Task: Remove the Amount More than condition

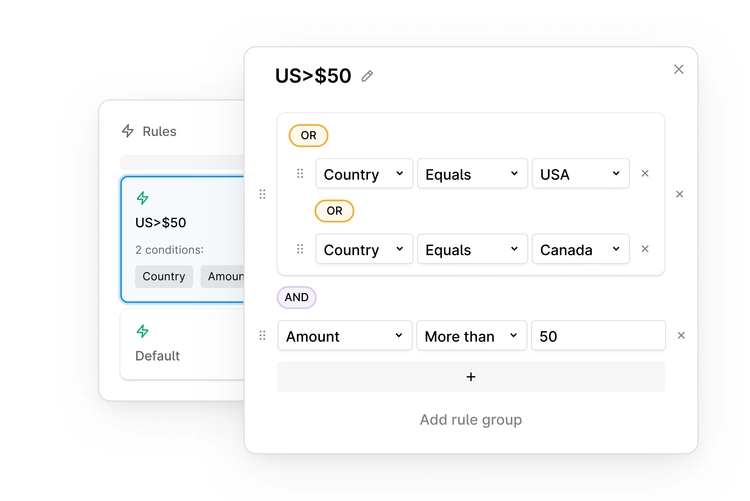Action: point(681,336)
